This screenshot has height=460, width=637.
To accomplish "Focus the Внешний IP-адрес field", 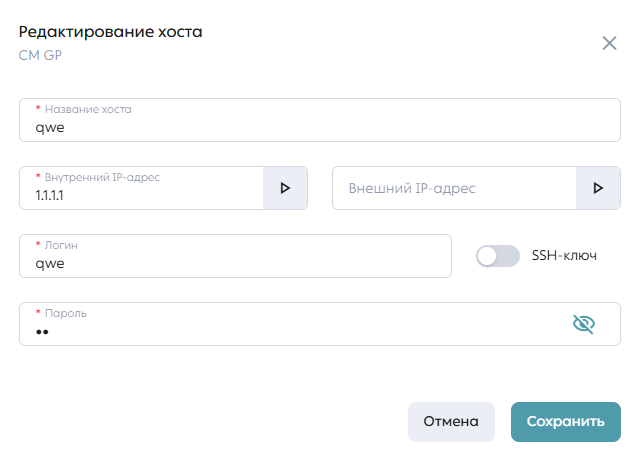I will tap(454, 188).
